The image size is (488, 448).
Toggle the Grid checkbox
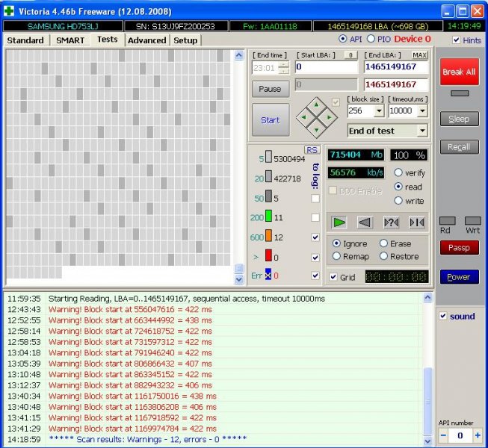333,277
